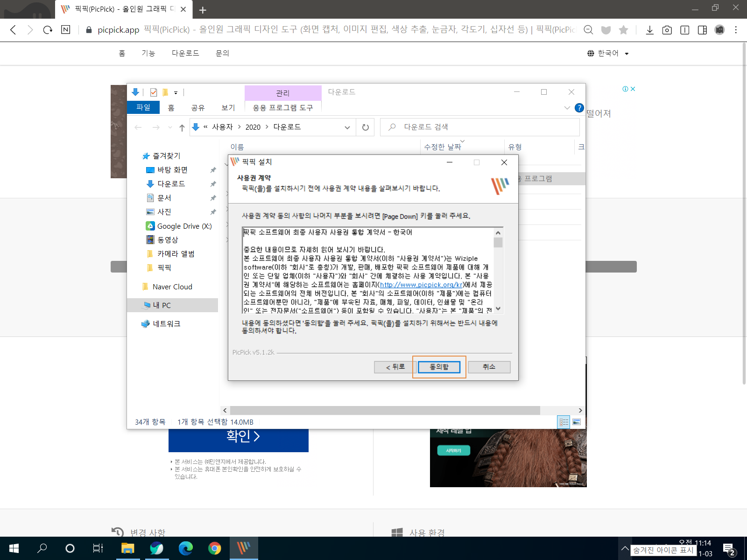This screenshot has height=560, width=747.
Task: Open Edge from the taskbar
Action: coord(186,548)
